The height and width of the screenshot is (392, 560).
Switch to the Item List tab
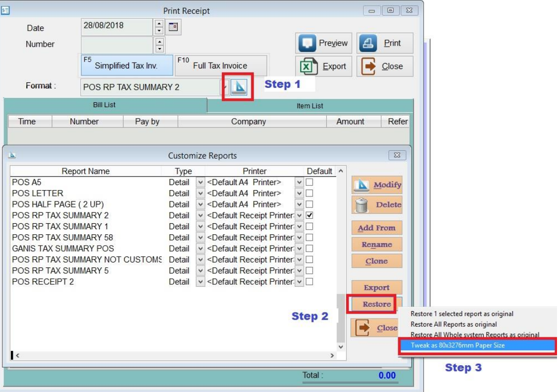click(x=310, y=106)
